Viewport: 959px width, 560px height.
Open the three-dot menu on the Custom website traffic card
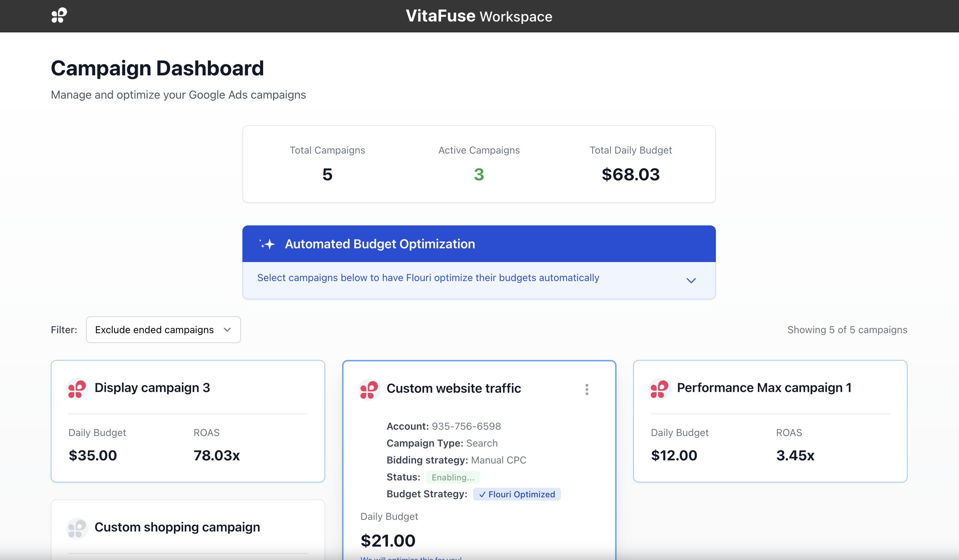coord(587,389)
